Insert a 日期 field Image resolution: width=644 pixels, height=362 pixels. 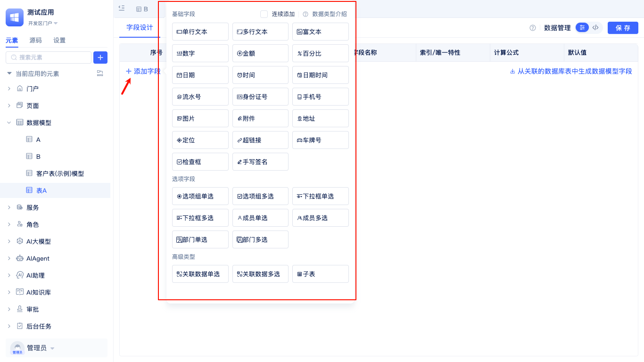click(200, 75)
